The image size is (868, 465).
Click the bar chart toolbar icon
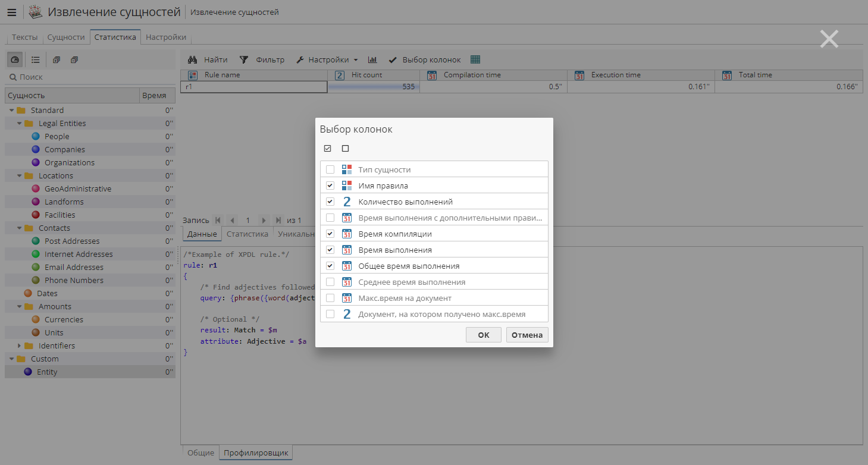pos(372,59)
